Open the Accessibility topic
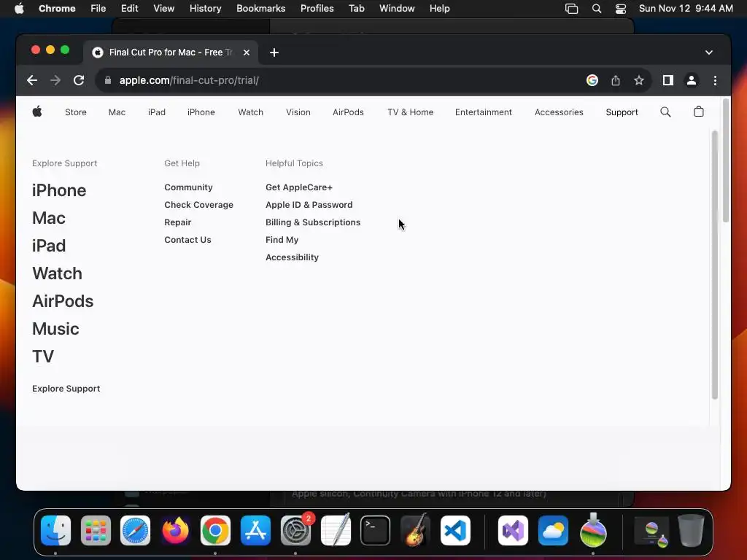747x560 pixels. [292, 257]
